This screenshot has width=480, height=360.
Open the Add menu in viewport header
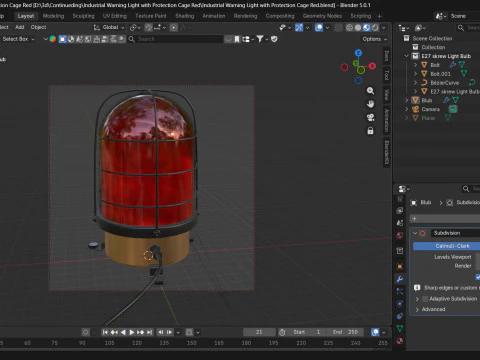[x=20, y=27]
